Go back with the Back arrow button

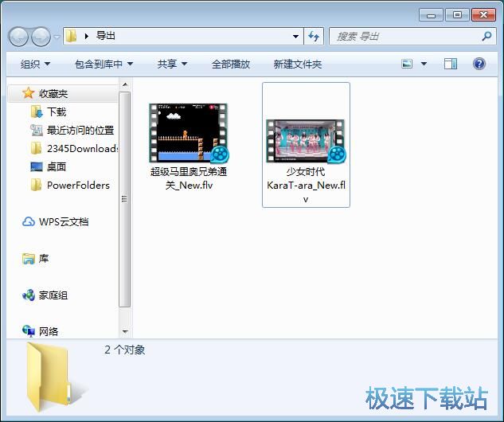[x=18, y=37]
